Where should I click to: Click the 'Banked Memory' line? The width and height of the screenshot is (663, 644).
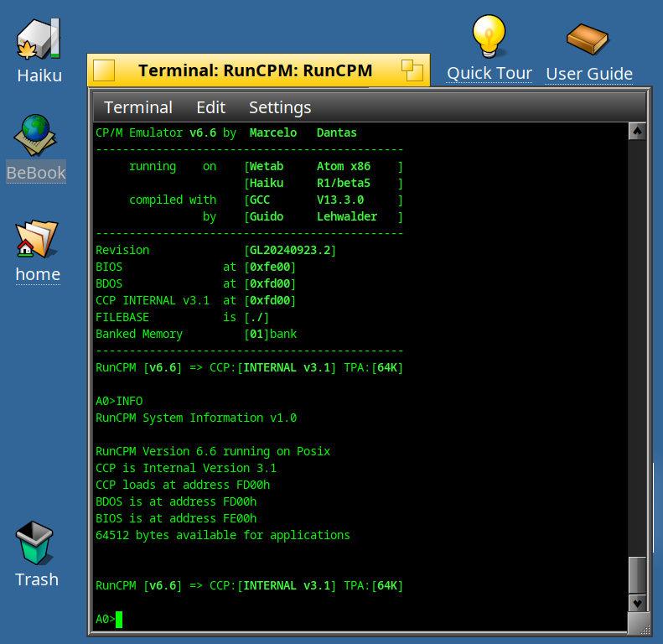coord(196,334)
